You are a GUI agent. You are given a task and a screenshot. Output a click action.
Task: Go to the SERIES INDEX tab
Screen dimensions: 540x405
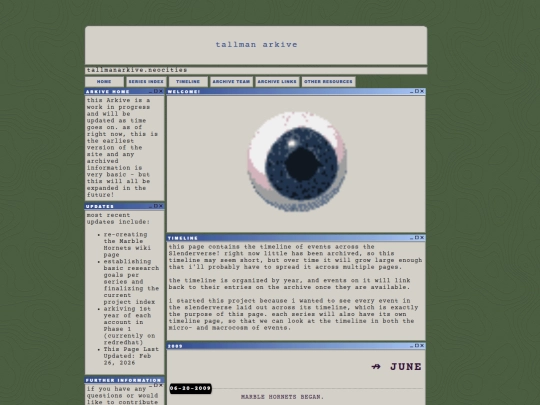click(146, 82)
